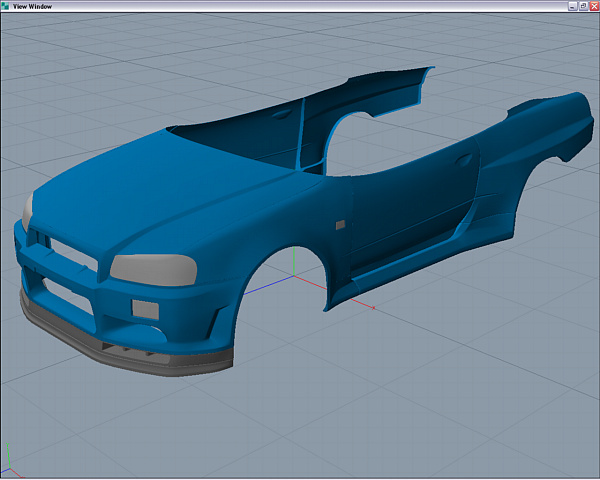Click the partially hidden headlight at left edge
Screen dimensions: 600x480
(x=26, y=207)
